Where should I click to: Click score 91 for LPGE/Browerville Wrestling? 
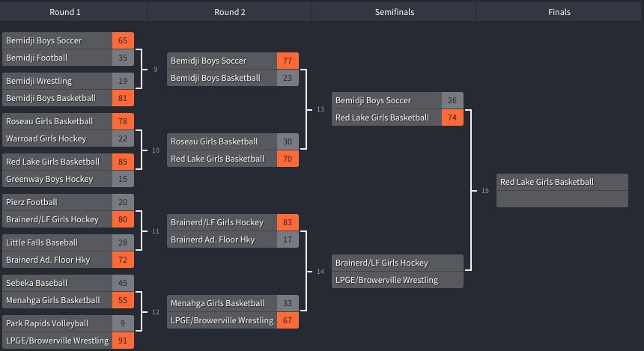point(123,341)
